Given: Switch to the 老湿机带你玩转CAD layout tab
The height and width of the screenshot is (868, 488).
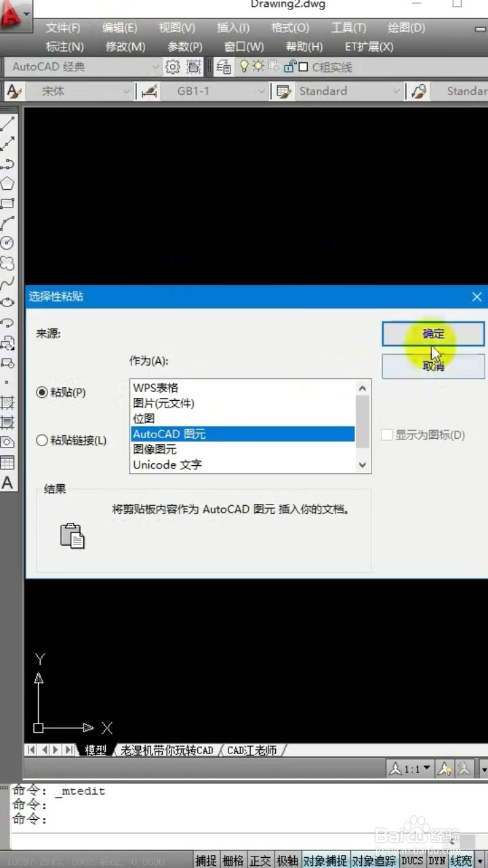Looking at the screenshot, I should (x=167, y=750).
